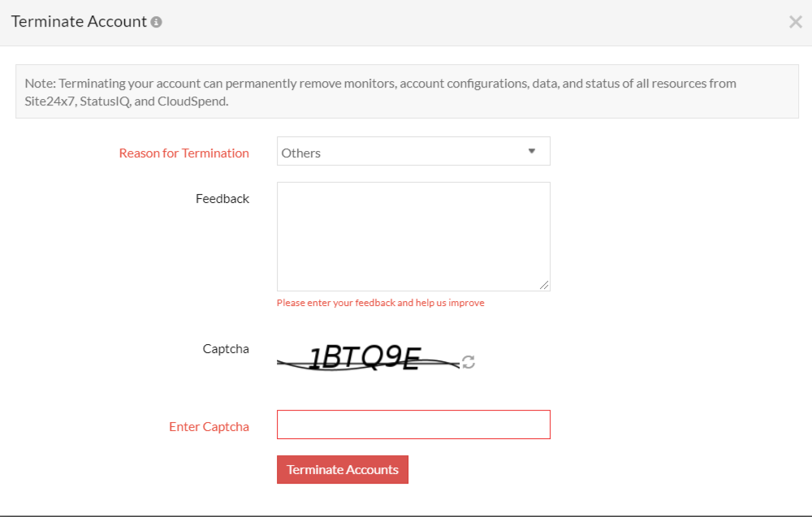Click the feedback validation error message
812x517 pixels.
tap(380, 303)
